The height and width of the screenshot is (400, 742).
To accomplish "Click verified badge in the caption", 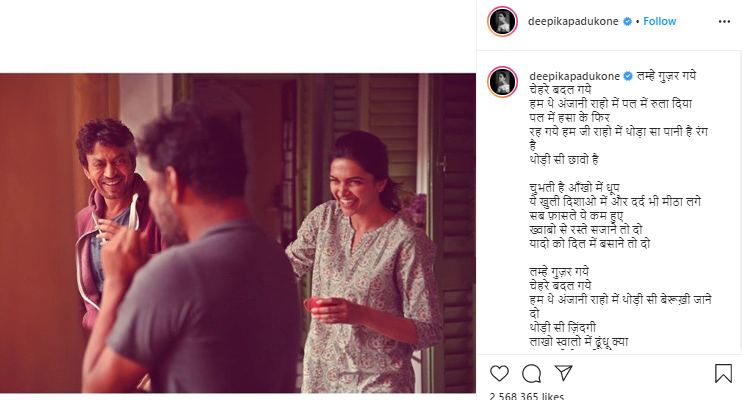I will coord(628,76).
